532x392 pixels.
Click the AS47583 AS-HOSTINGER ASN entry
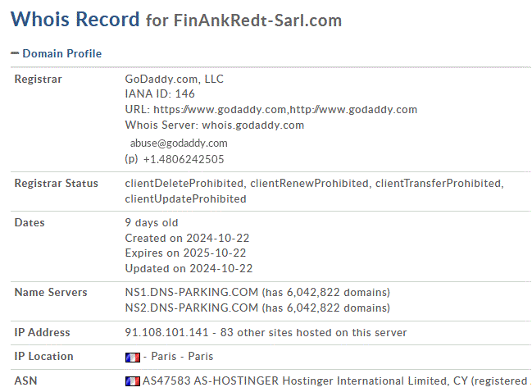[211, 381]
